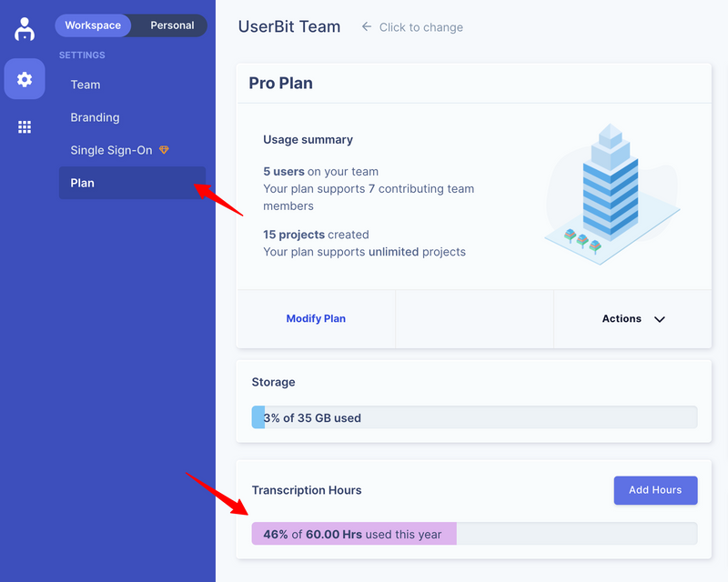728x582 pixels.
Task: Select the Plan menu item
Action: click(83, 183)
